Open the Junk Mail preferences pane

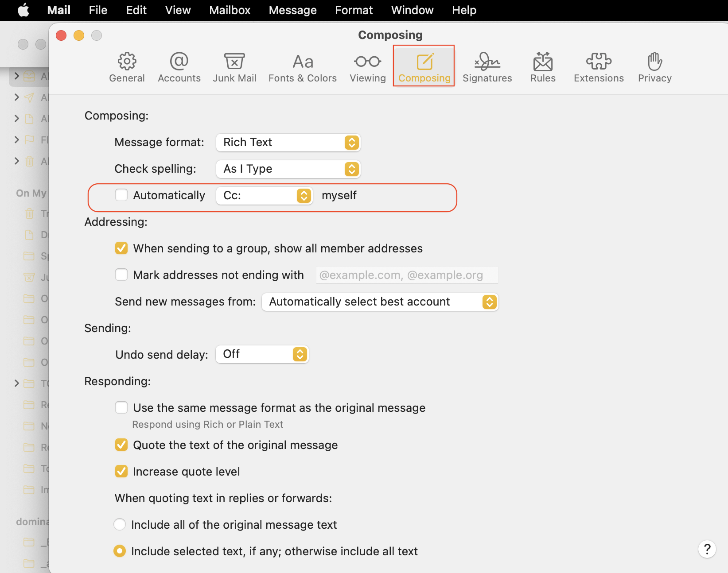point(234,67)
